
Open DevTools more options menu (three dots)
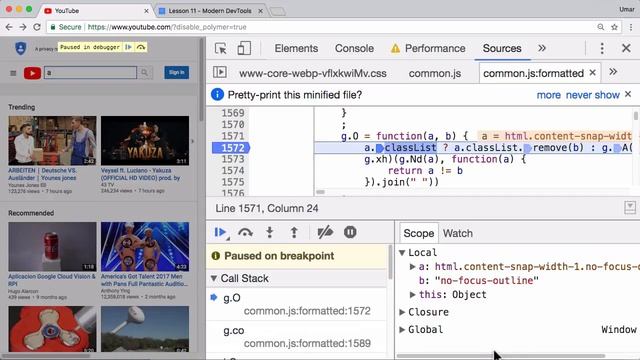pos(602,48)
